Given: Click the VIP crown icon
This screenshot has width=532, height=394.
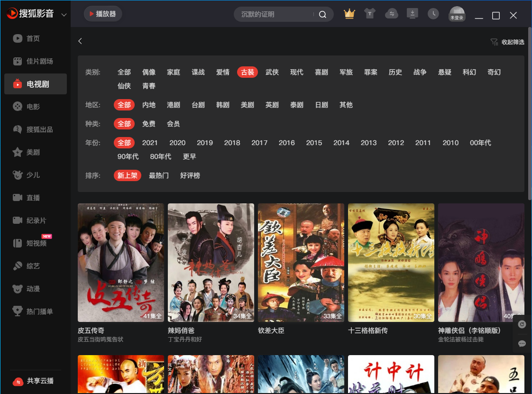Looking at the screenshot, I should pyautogui.click(x=349, y=14).
